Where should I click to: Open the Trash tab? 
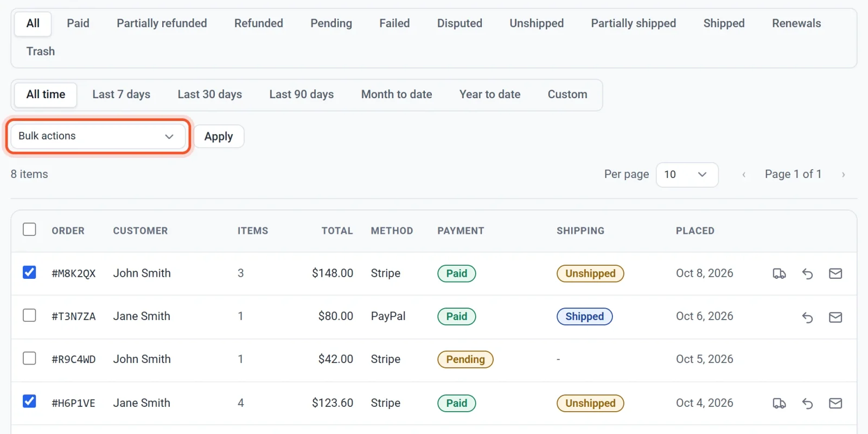click(41, 52)
